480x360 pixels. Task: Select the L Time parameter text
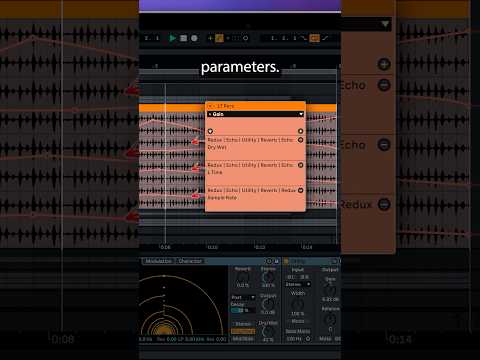point(215,172)
